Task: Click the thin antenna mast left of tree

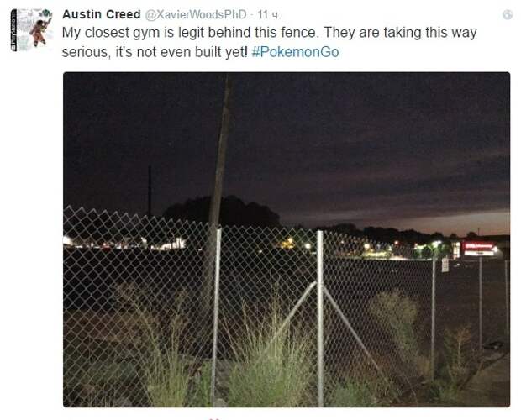Action: 150,192
